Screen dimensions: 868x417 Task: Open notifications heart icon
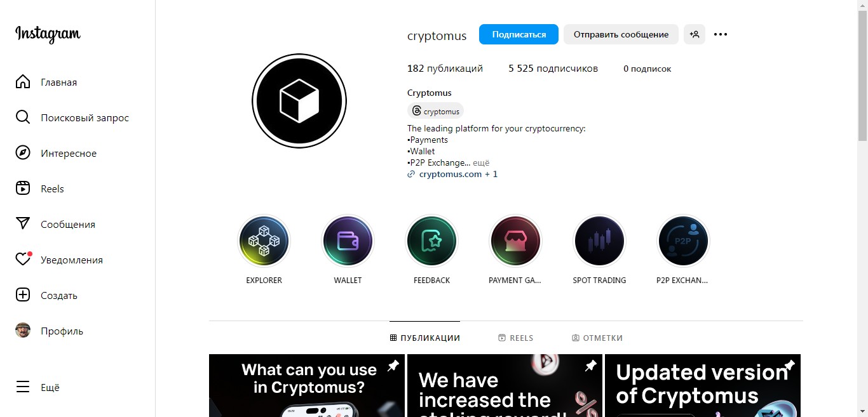pyautogui.click(x=23, y=260)
